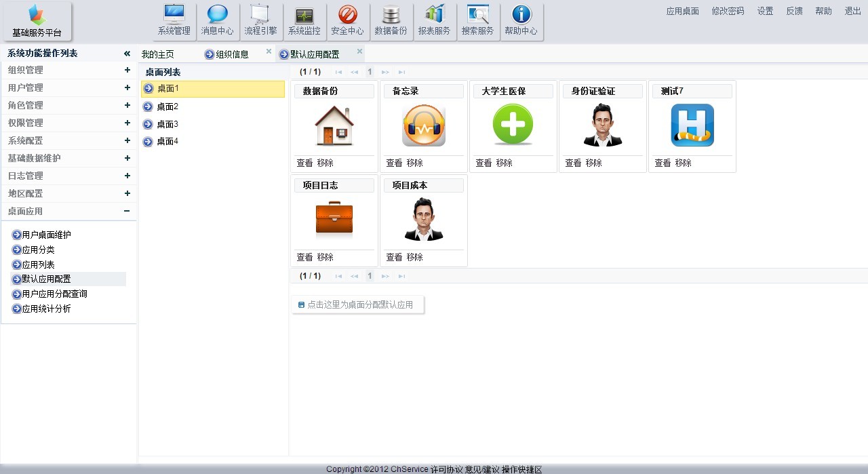The image size is (868, 474).
Task: Select the 测试7 blue H app icon
Action: (692, 125)
